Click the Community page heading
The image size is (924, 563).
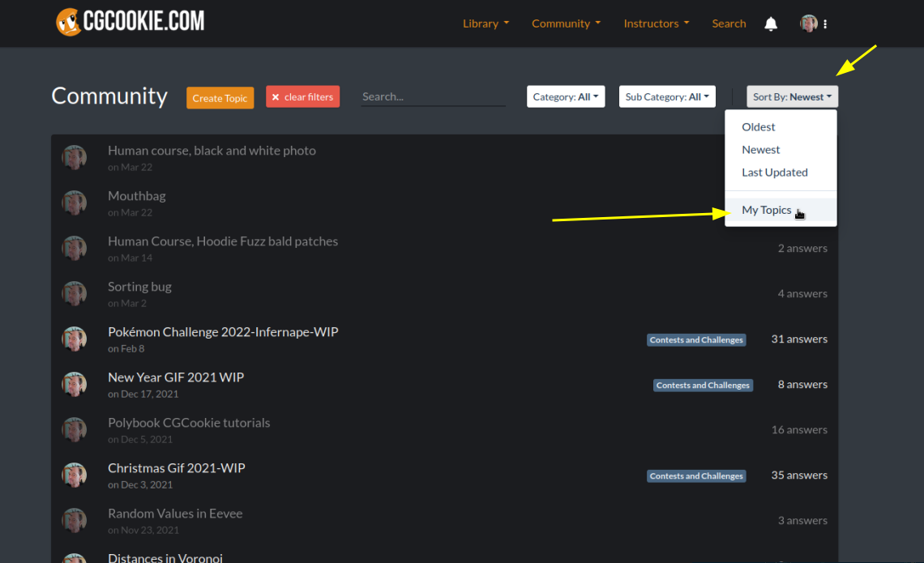tap(109, 96)
